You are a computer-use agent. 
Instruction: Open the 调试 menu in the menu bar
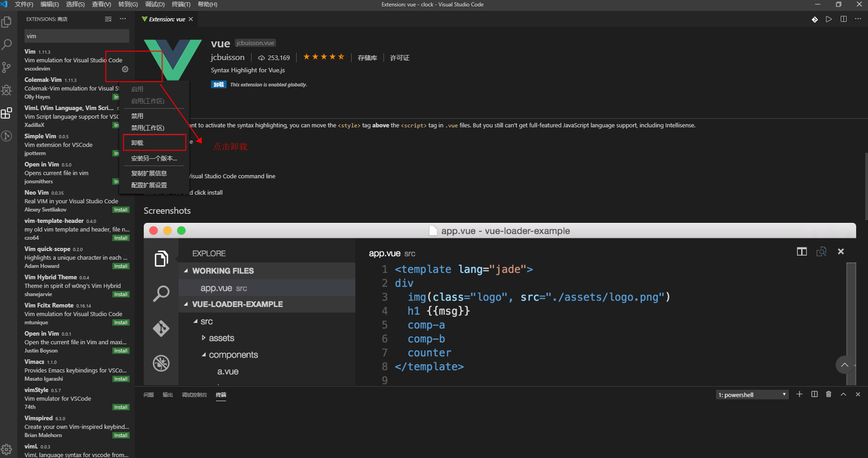pyautogui.click(x=155, y=5)
